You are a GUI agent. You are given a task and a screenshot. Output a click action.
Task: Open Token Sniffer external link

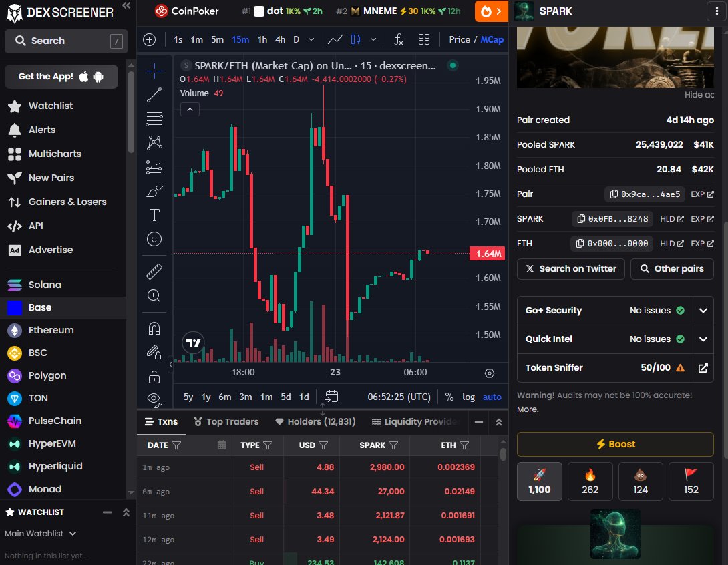(x=703, y=368)
